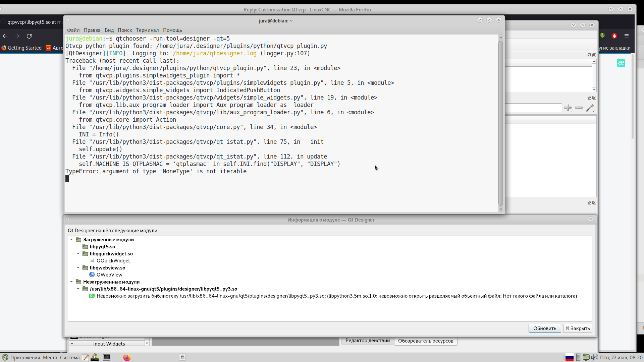Reload the Firefox page
The image size is (644, 362).
(x=29, y=36)
